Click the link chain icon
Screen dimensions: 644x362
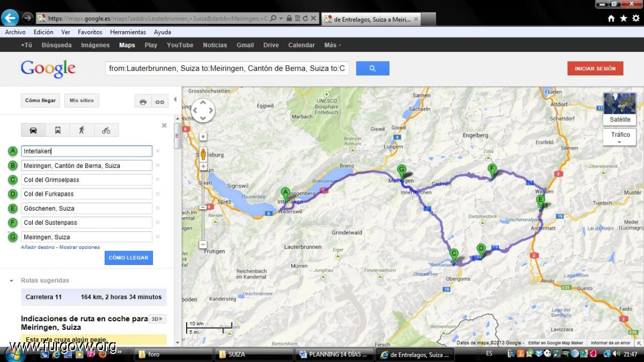point(160,101)
